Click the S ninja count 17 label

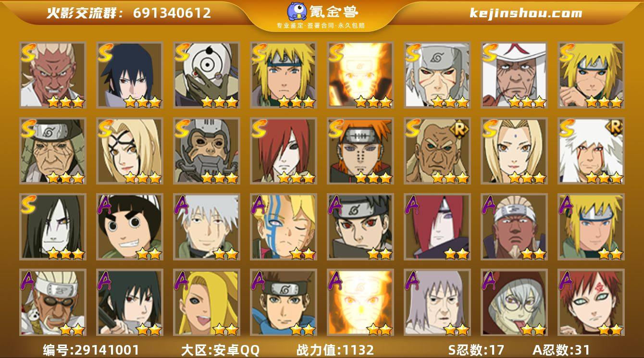point(476,349)
